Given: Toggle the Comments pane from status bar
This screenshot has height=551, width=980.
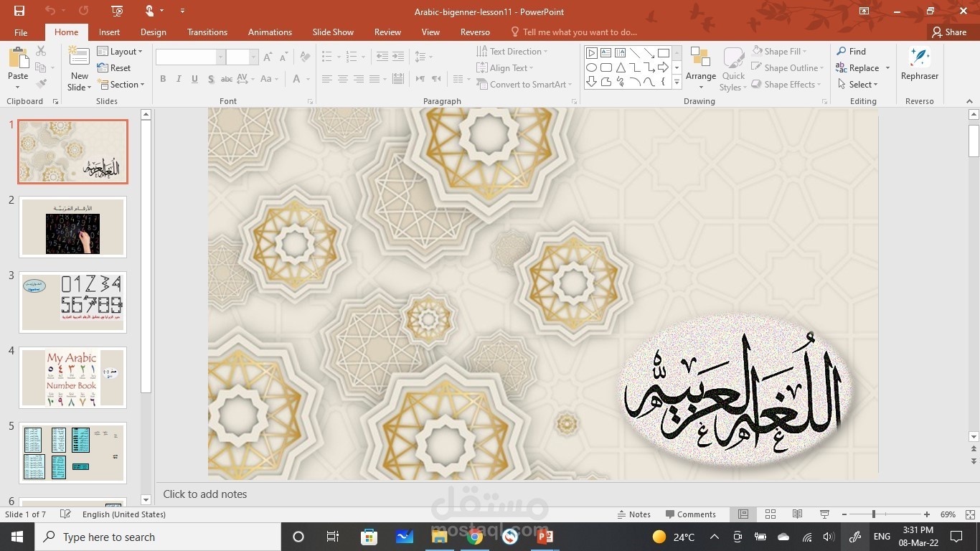Looking at the screenshot, I should click(690, 514).
